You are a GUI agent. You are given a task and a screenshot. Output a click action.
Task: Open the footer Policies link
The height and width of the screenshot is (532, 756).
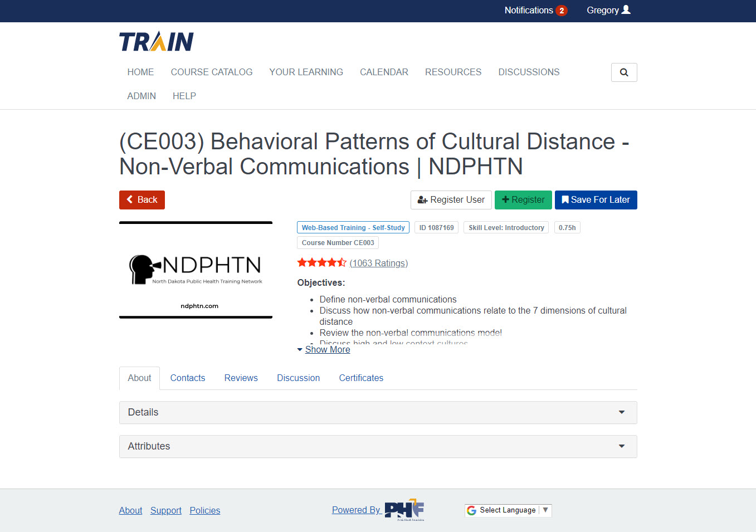click(205, 510)
